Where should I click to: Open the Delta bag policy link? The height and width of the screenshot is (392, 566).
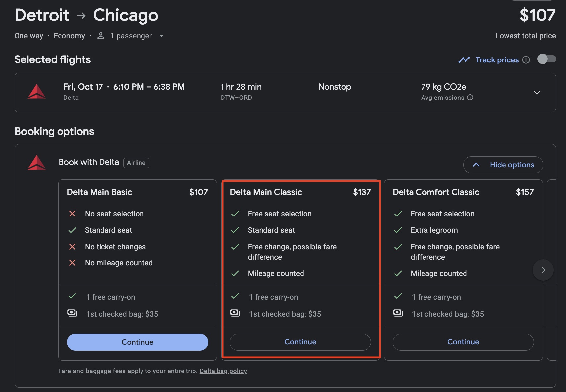coord(223,371)
